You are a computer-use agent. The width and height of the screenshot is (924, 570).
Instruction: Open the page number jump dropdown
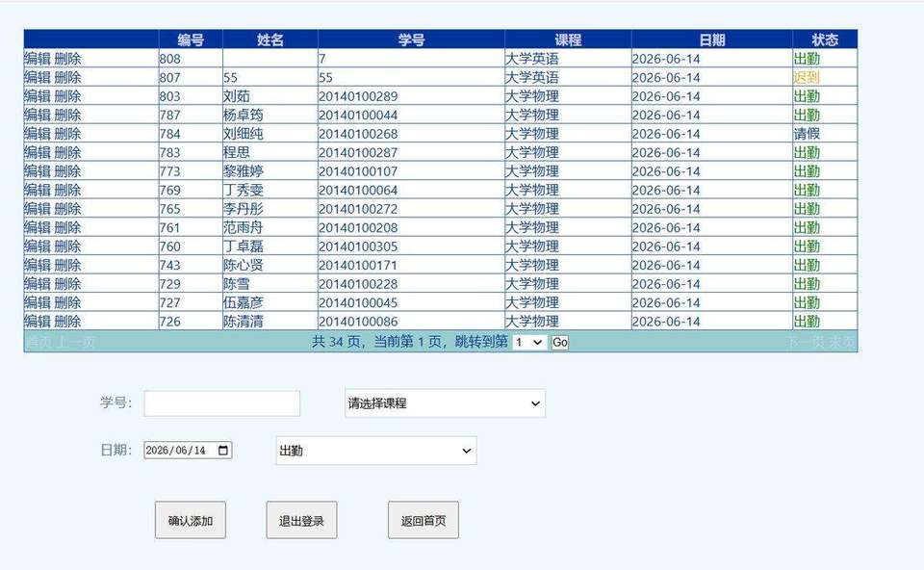529,342
